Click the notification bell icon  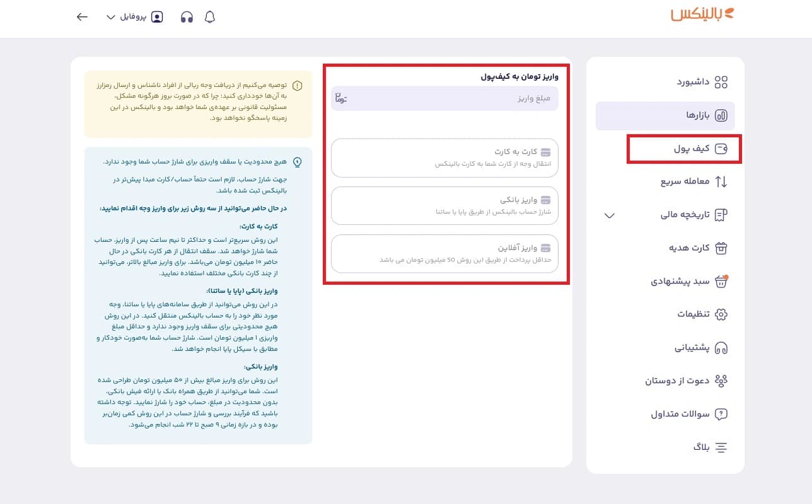[210, 17]
